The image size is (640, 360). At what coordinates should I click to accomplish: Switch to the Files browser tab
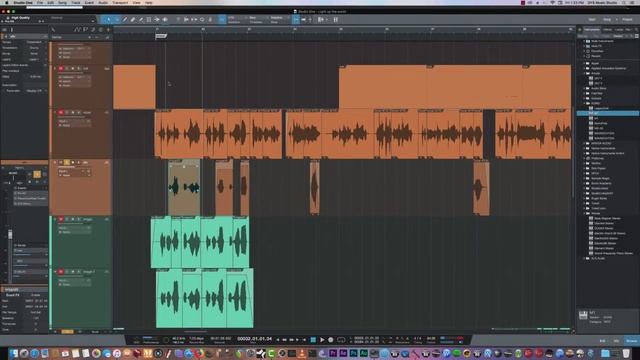point(628,29)
